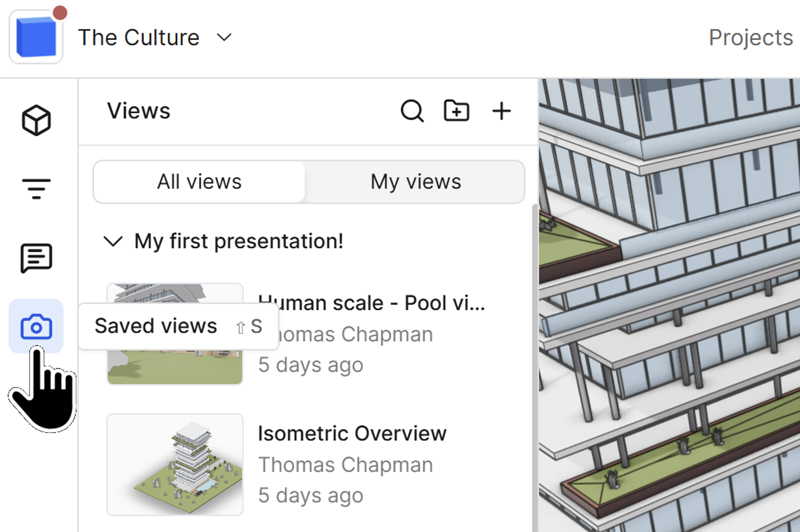
Task: Switch to the All views tab
Action: tap(199, 182)
